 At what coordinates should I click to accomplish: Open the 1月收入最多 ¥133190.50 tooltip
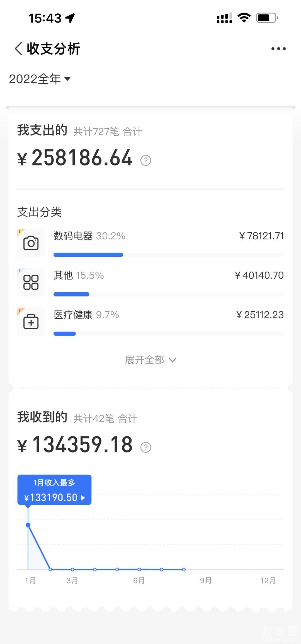pyautogui.click(x=54, y=490)
